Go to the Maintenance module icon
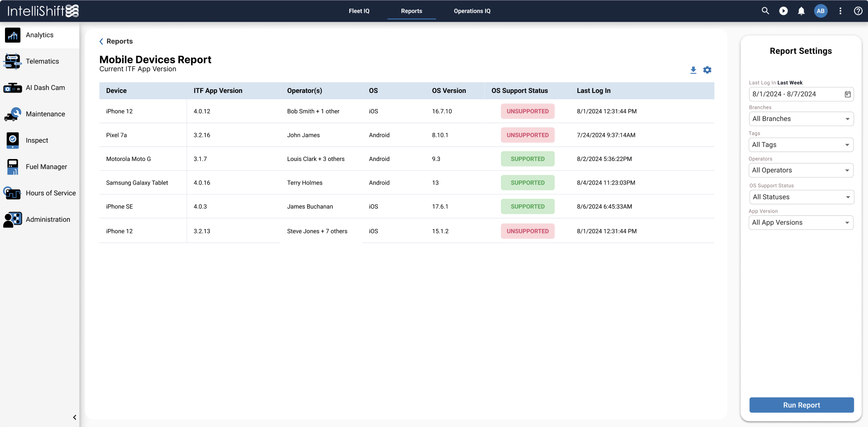The image size is (868, 427). [x=13, y=114]
